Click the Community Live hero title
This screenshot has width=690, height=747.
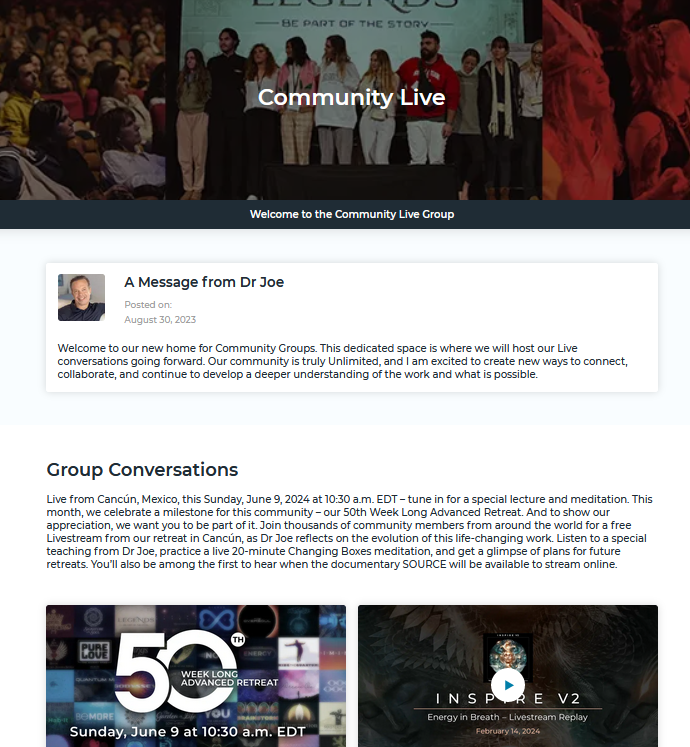point(352,97)
